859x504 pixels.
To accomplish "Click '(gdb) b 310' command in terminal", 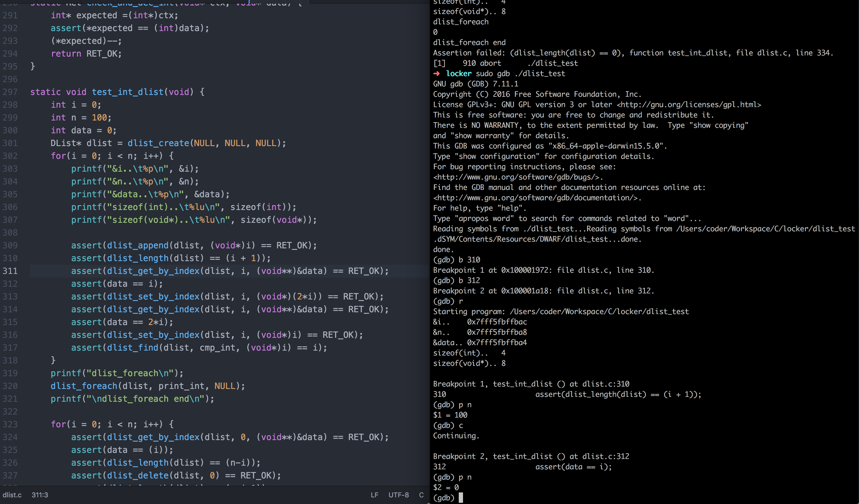I will pyautogui.click(x=456, y=260).
